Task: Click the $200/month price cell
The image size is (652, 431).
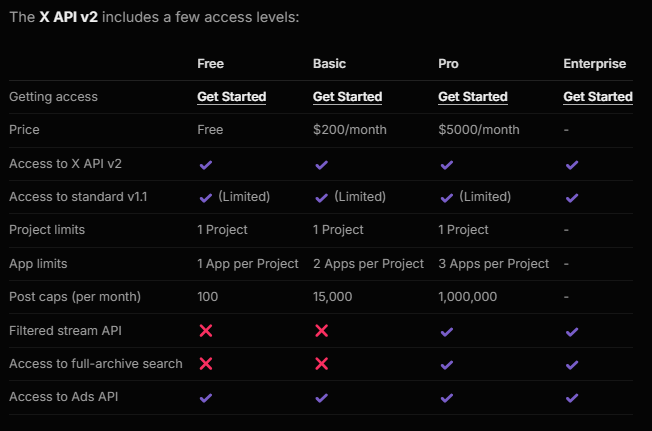Action: point(350,130)
